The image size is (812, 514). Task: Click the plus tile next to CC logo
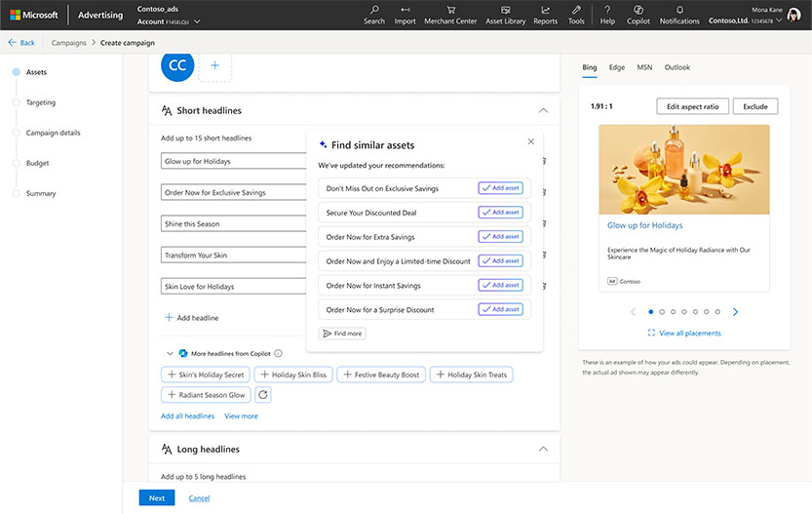point(214,65)
